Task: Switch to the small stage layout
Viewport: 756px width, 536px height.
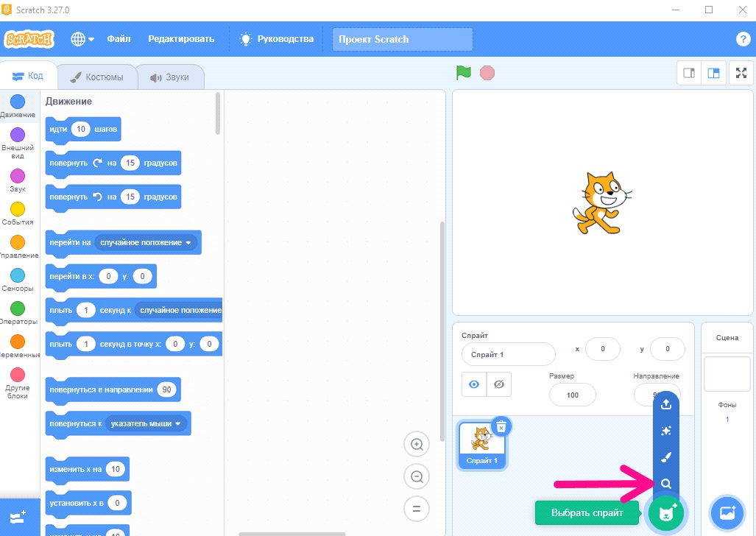Action: click(689, 73)
